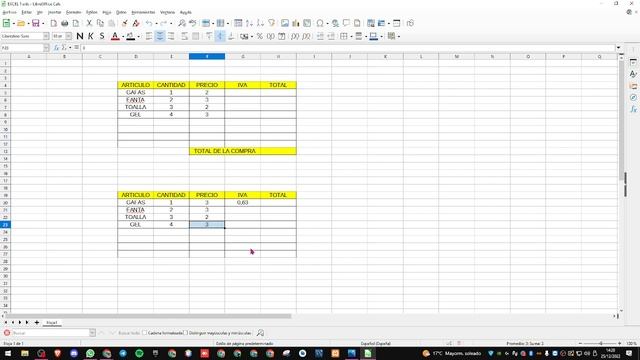Click the Sort ascending icon
Viewport: 640px width, 360px height.
[x=249, y=23]
